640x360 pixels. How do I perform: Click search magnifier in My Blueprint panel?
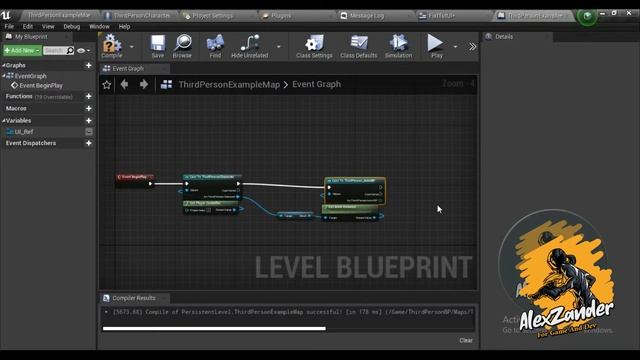(x=70, y=51)
